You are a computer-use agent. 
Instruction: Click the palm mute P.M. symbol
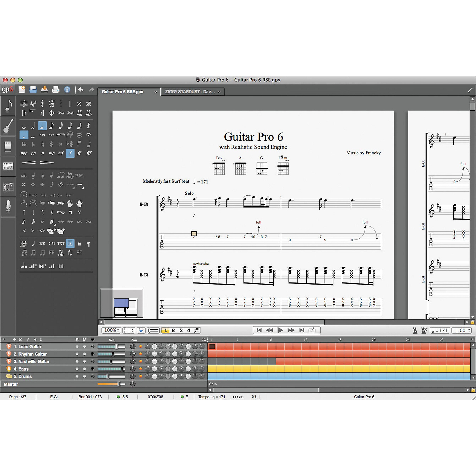pos(79,175)
